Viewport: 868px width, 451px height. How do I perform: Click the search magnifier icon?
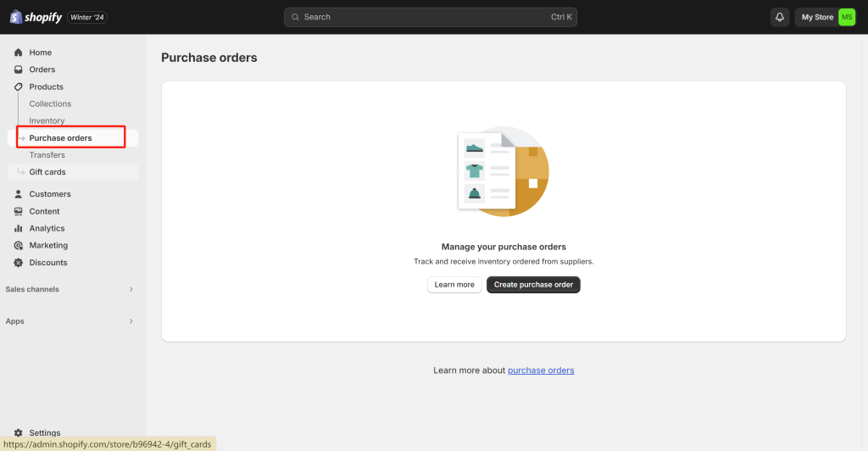[x=295, y=17]
